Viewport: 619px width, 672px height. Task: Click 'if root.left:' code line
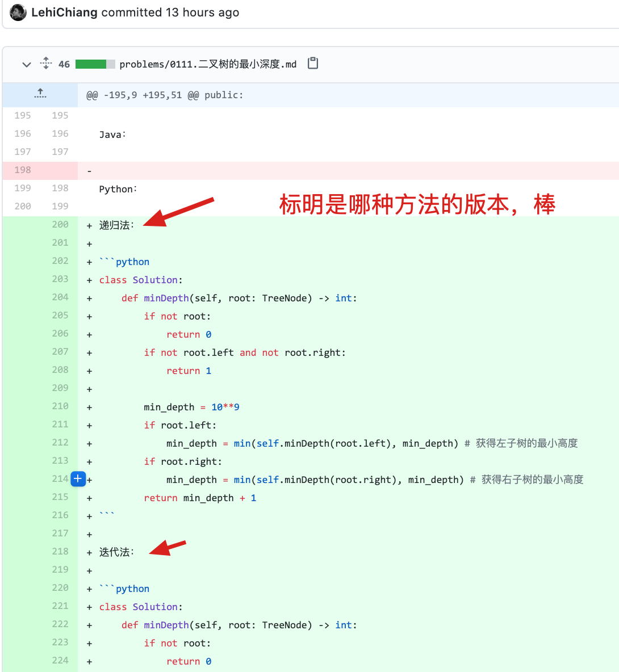tap(180, 425)
